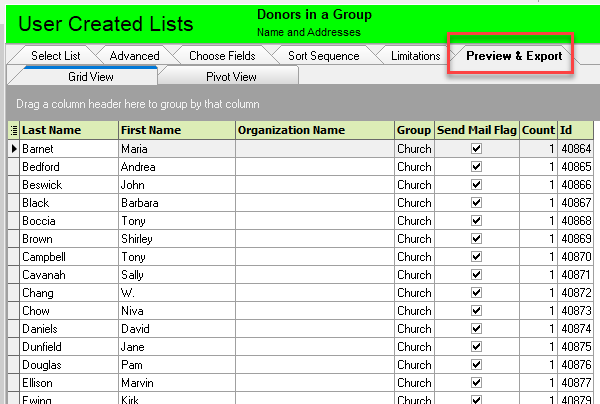Open the Select List tab
Image resolution: width=600 pixels, height=404 pixels.
55,56
